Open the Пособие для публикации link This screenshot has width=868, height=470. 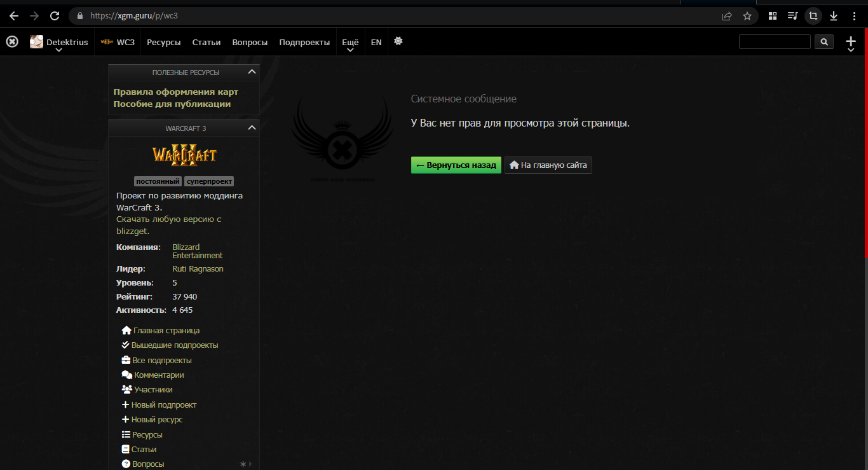pos(172,104)
